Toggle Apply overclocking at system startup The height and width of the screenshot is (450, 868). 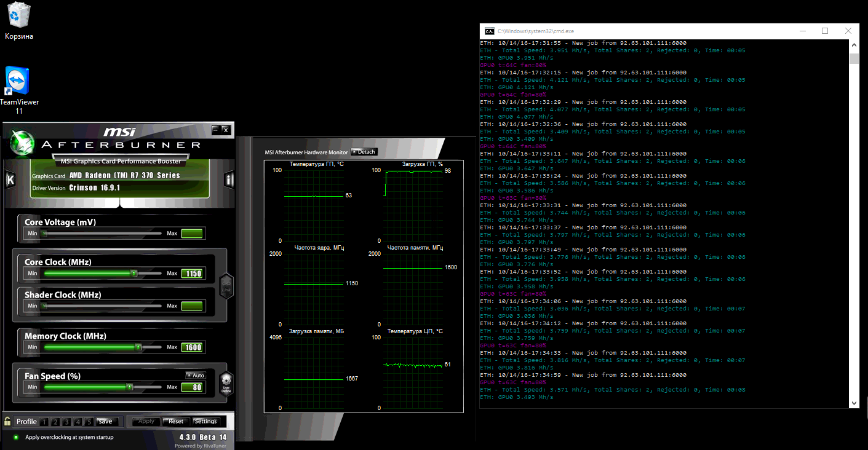pyautogui.click(x=16, y=437)
